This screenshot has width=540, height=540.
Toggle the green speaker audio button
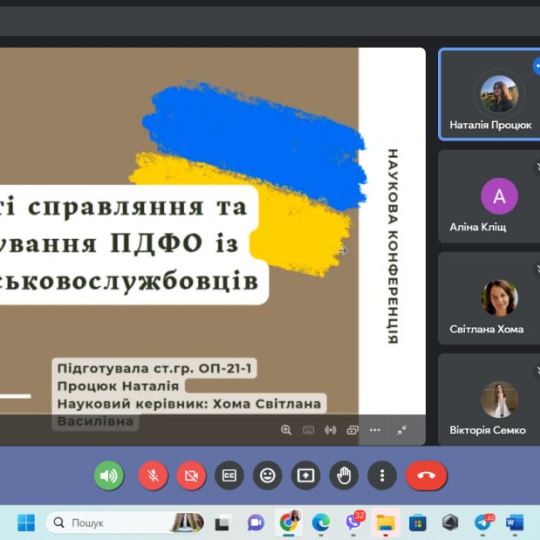coord(109,476)
